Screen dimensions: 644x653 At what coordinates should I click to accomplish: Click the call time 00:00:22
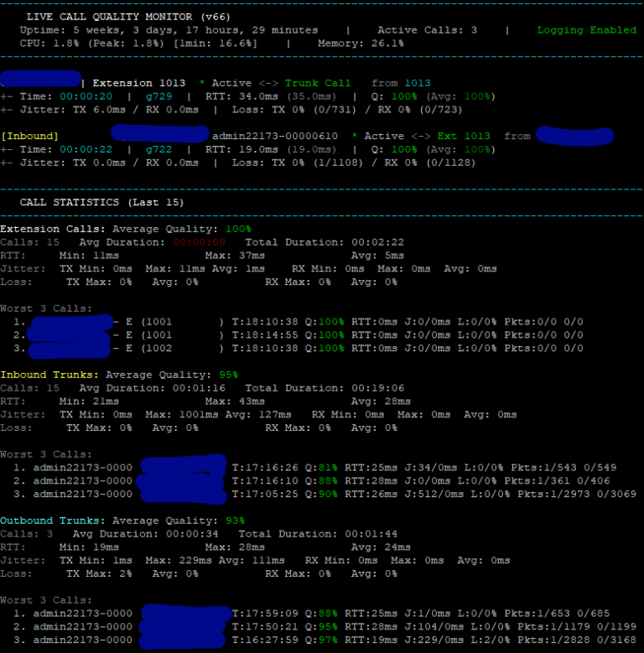point(86,149)
